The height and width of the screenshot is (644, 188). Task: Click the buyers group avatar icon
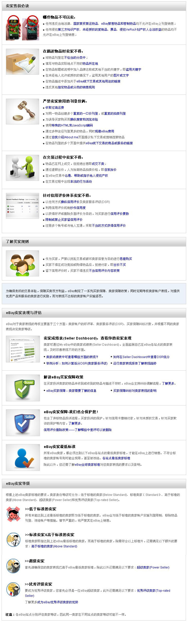[x=22, y=263]
